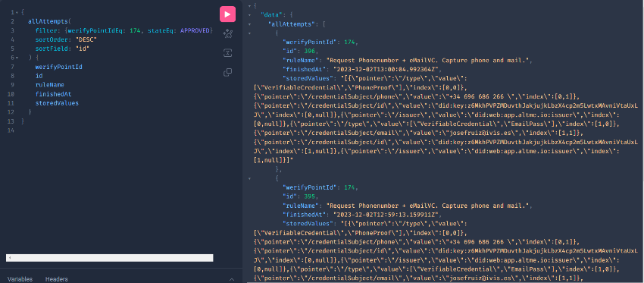The image size is (644, 283).
Task: Click the storedValues field on line 11
Action: coord(57,103)
